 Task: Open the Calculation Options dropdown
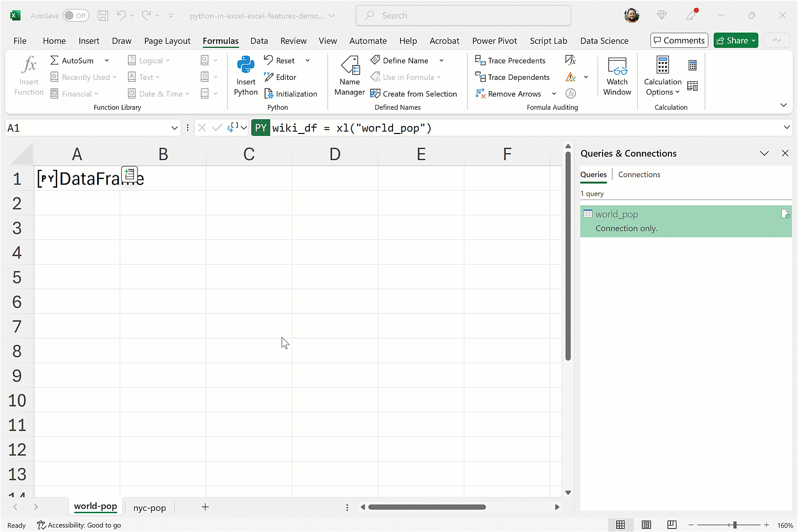point(663,76)
